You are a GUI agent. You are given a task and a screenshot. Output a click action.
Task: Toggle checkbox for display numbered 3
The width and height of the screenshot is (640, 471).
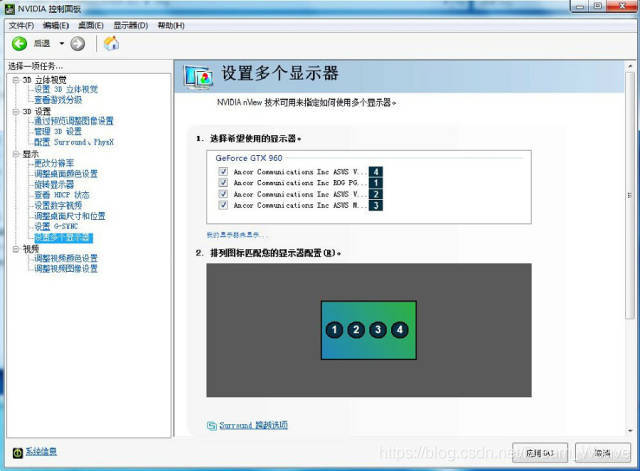pyautogui.click(x=223, y=205)
